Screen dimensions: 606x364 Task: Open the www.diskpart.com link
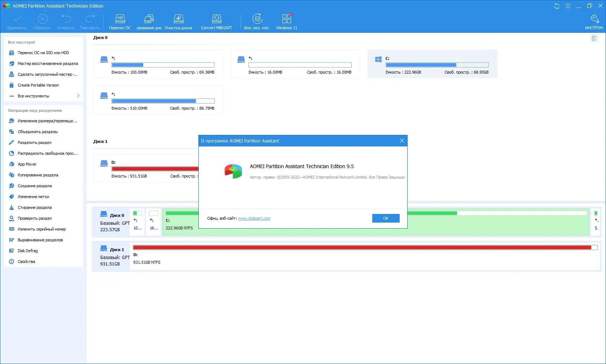[x=254, y=218]
